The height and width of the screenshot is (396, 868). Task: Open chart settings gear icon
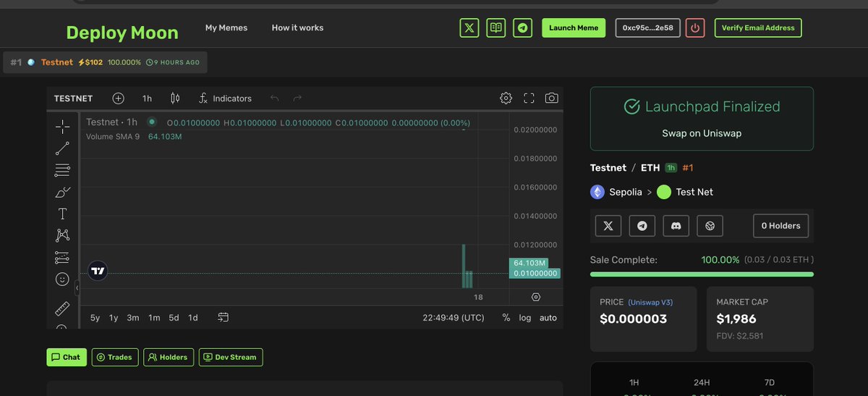click(x=506, y=98)
